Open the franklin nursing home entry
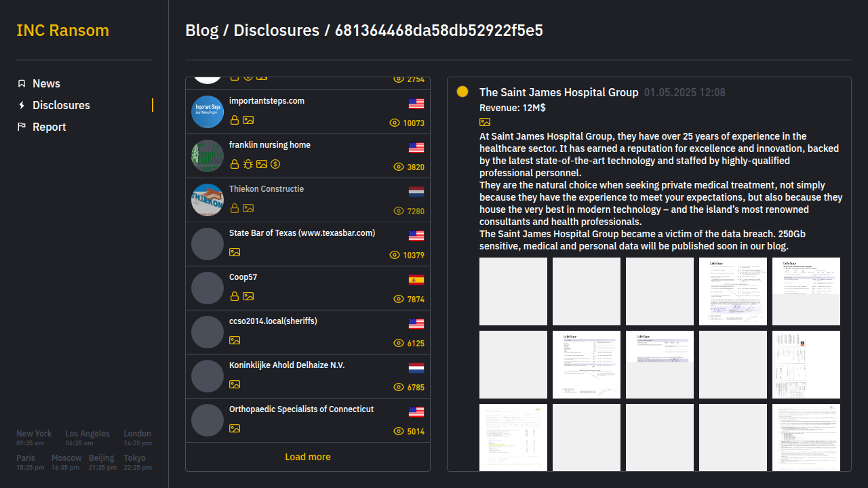 click(308, 156)
